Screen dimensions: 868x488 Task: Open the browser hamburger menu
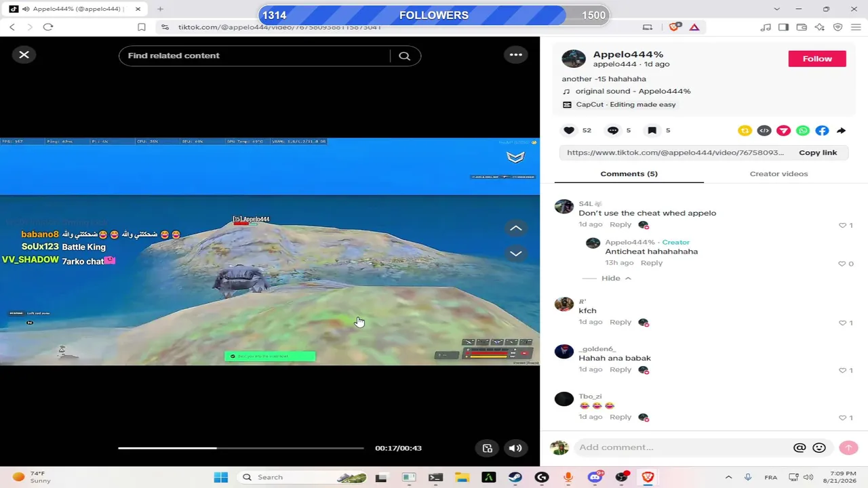[856, 27]
